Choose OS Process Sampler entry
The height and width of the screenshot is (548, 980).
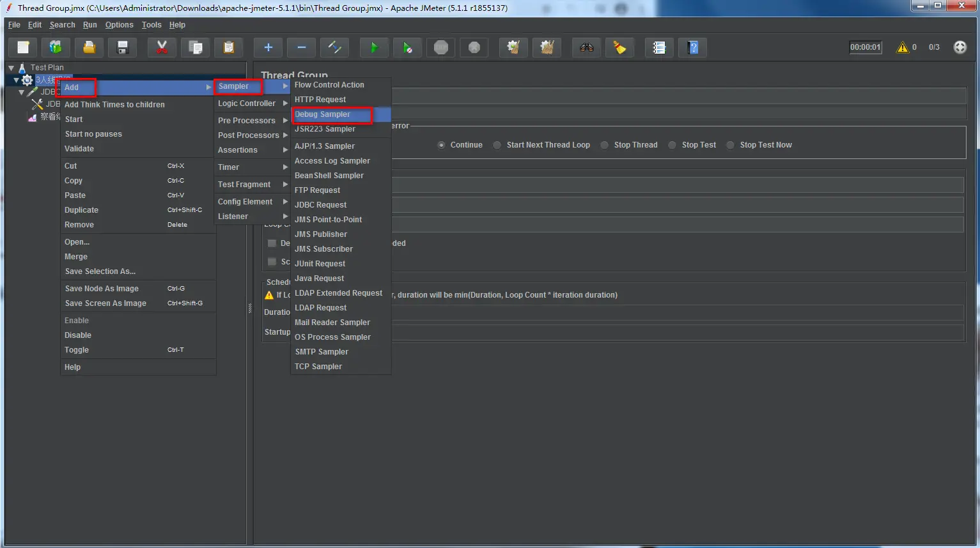341,337
